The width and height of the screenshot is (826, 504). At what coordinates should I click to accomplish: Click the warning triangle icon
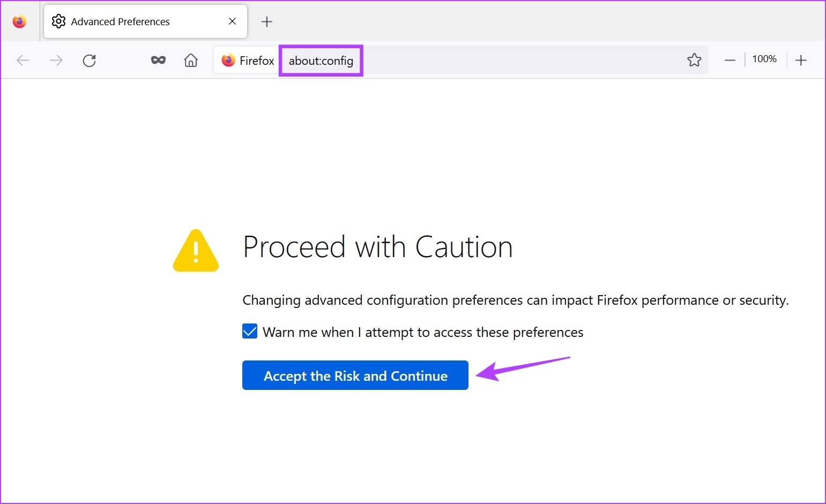(x=196, y=251)
